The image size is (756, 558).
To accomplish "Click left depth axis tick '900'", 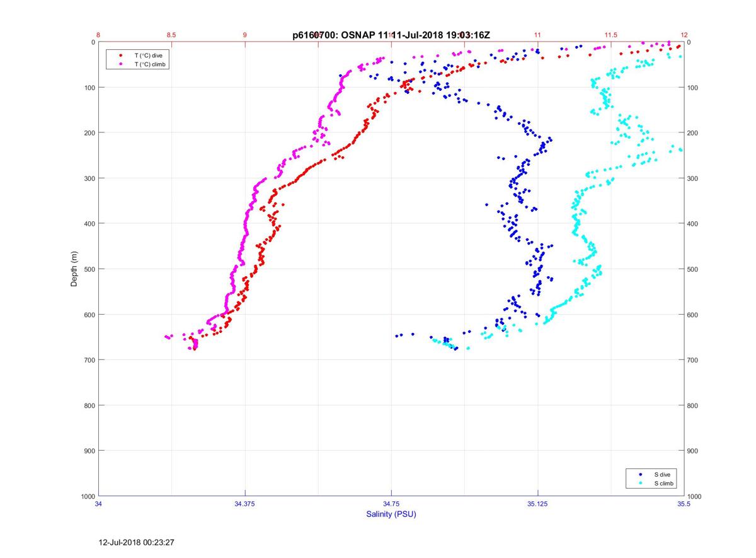I will pos(89,451).
